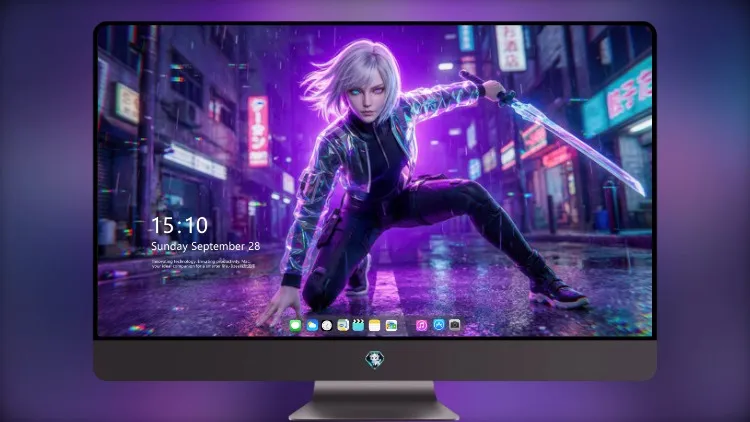
Task: Click the skull logo on monitor chin
Action: click(375, 359)
